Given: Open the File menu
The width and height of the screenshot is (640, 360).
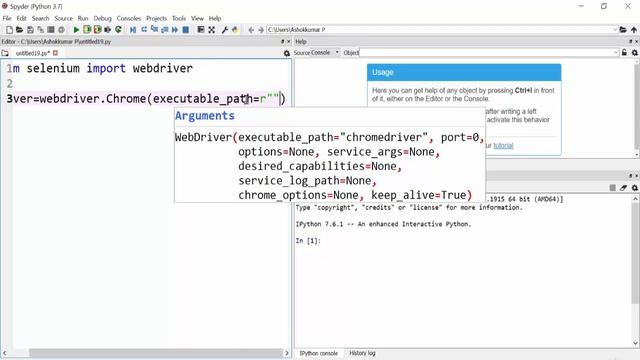Looking at the screenshot, I should [7, 18].
